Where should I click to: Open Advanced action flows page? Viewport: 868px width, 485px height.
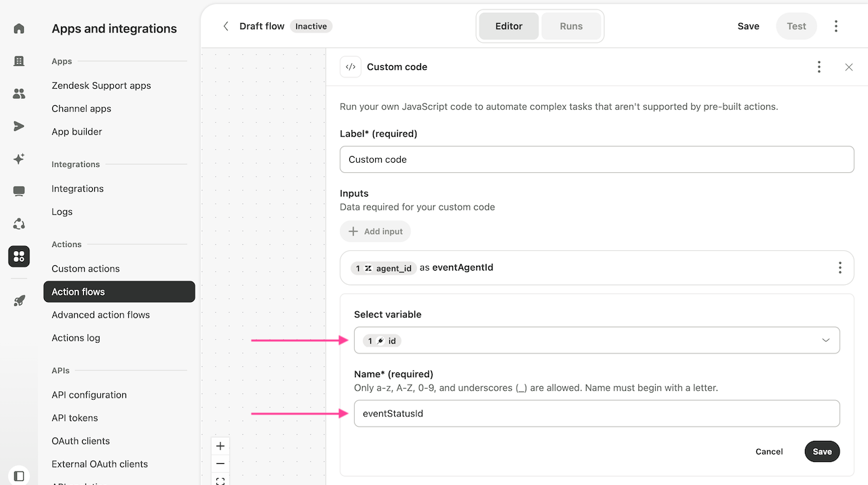point(100,315)
